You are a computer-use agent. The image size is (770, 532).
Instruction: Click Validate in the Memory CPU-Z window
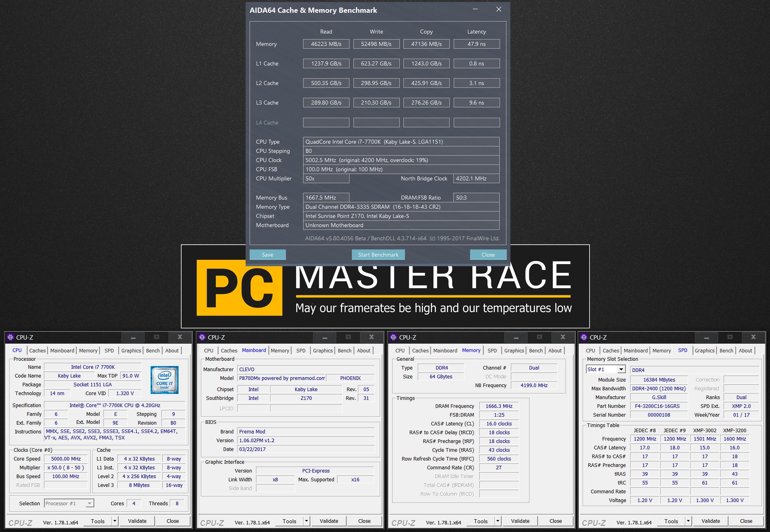pyautogui.click(x=520, y=521)
